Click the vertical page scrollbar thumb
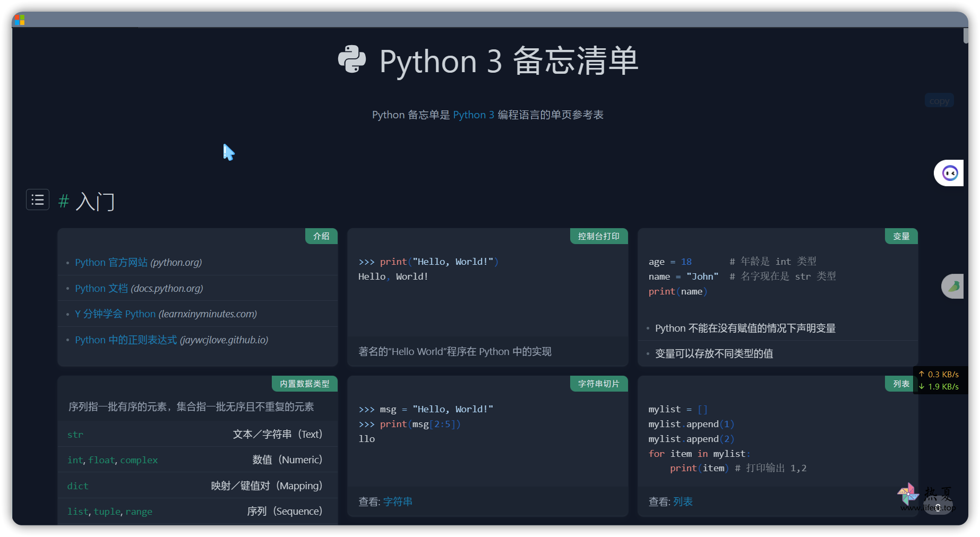 tap(966, 36)
